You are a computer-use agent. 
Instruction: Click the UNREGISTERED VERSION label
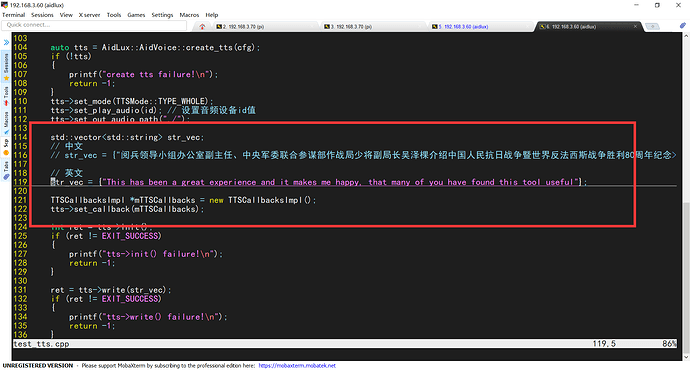(x=38, y=366)
